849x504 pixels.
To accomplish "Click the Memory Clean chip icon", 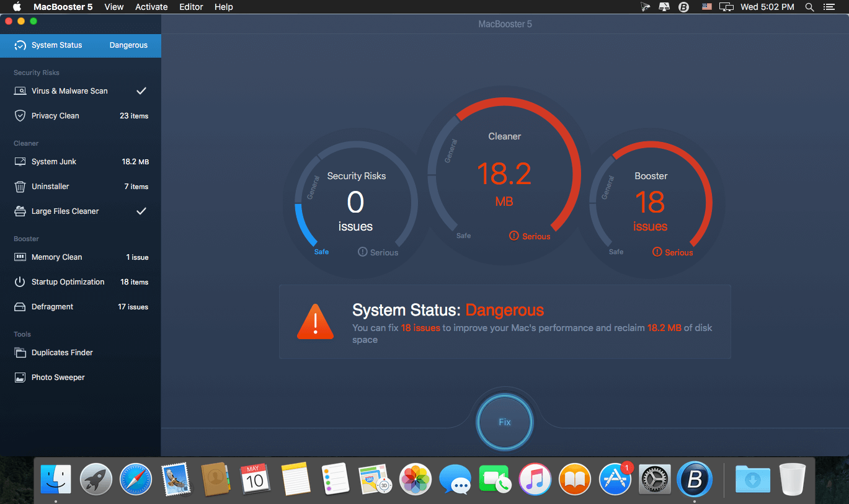I will pyautogui.click(x=20, y=257).
